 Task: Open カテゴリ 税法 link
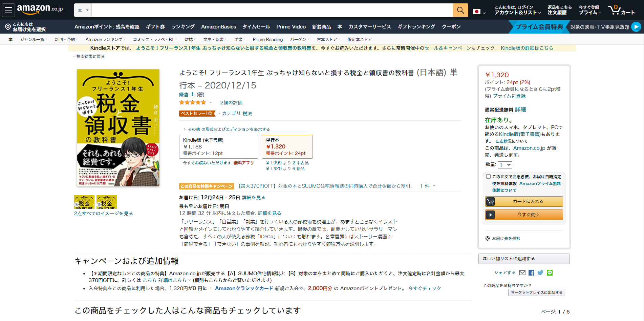tap(237, 114)
